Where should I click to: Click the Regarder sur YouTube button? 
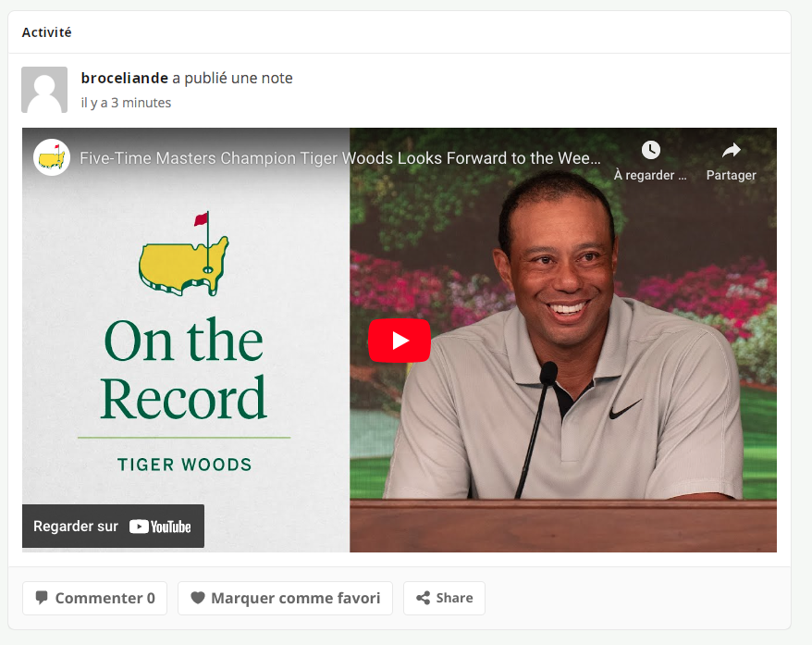pos(113,527)
